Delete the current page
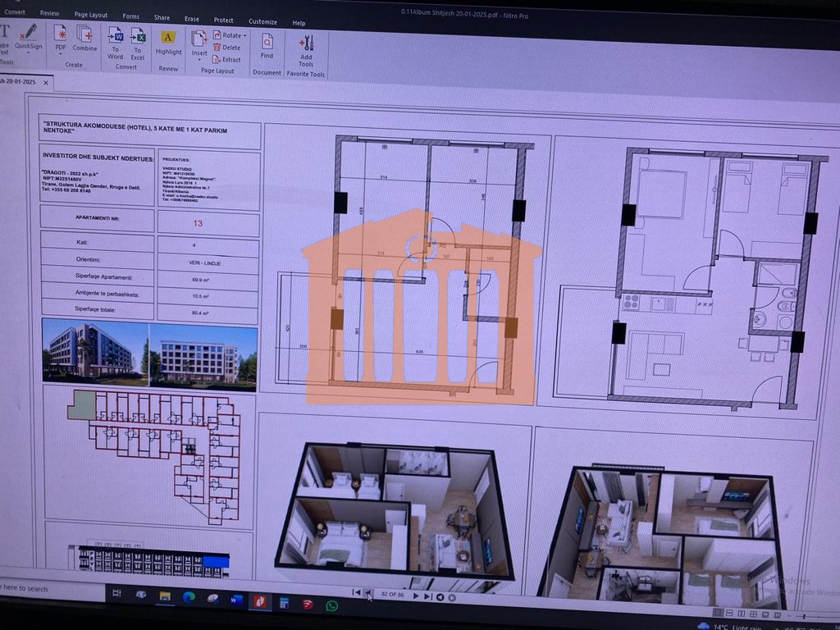 click(x=226, y=48)
